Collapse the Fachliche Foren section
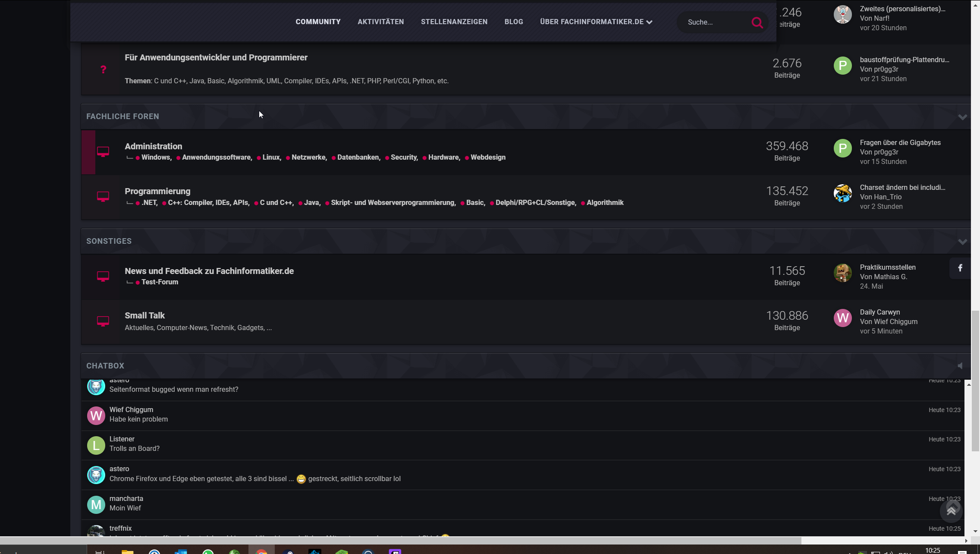Viewport: 980px width, 554px height. pyautogui.click(x=962, y=117)
